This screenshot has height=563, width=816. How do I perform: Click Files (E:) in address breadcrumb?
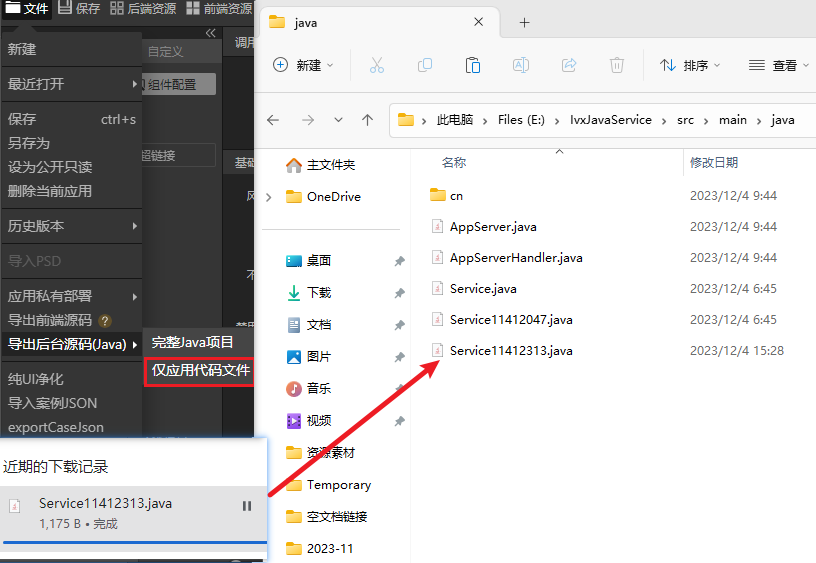pos(521,120)
